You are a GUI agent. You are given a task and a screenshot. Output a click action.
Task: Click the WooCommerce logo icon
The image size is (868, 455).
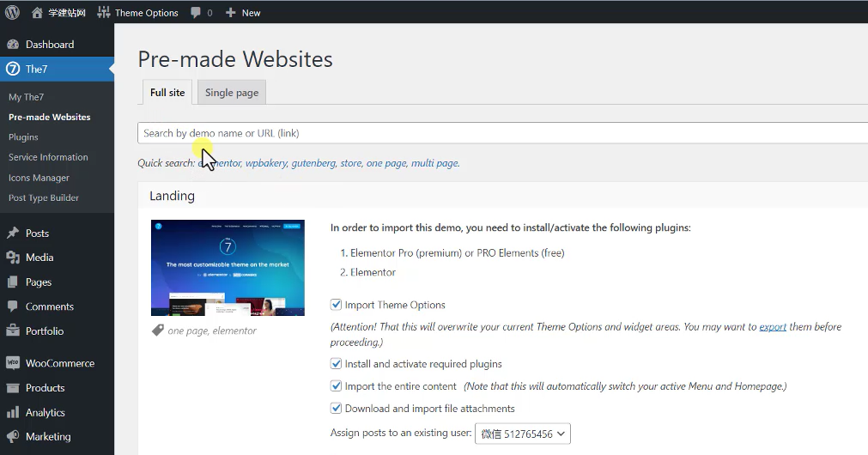pos(13,362)
